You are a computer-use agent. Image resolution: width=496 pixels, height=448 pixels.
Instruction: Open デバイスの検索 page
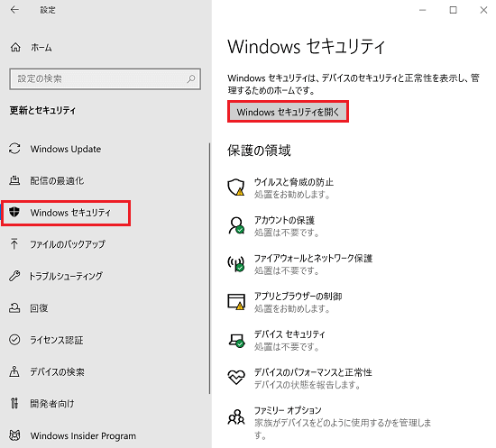tap(57, 371)
